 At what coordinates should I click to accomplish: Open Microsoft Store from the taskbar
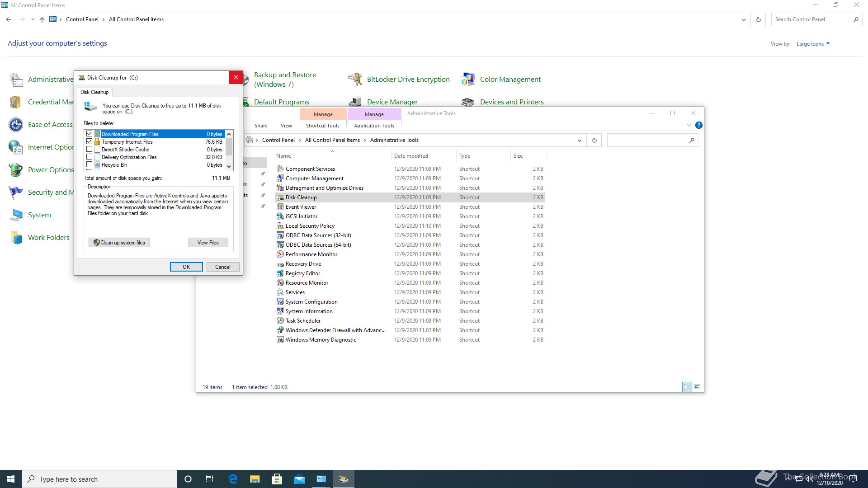coord(277,479)
